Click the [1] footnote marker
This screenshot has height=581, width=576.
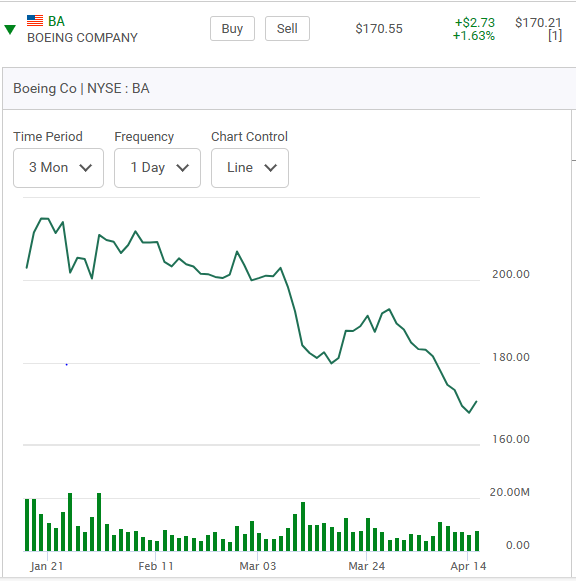pos(555,36)
